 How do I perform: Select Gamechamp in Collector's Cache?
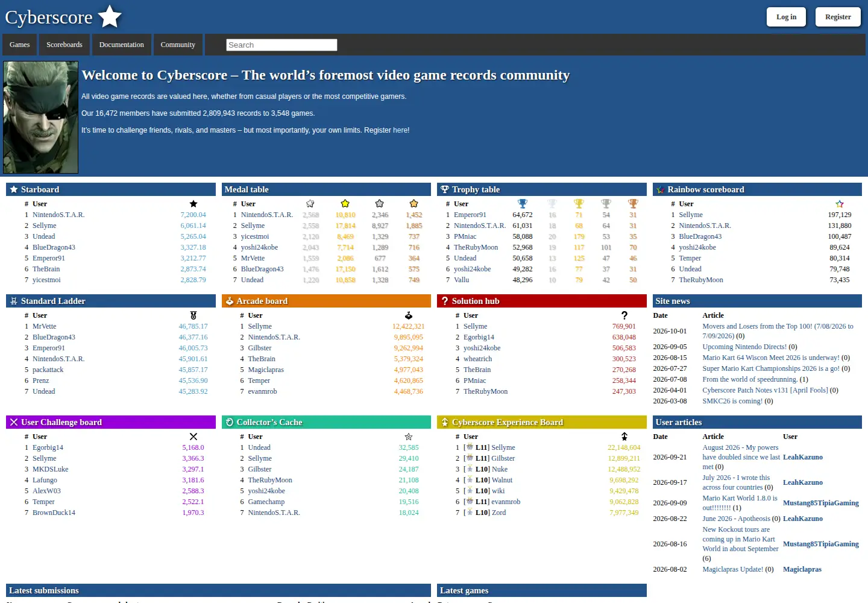(266, 502)
